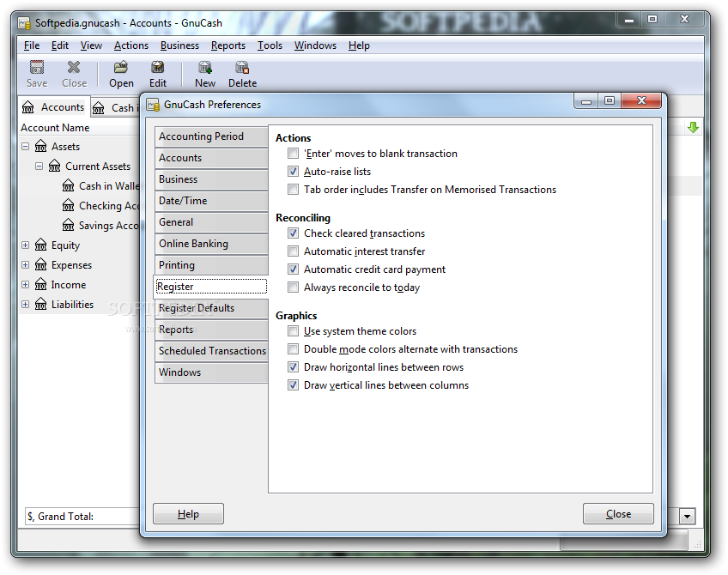Click the GnuCash icon in main title bar
The width and height of the screenshot is (728, 575).
24,23
